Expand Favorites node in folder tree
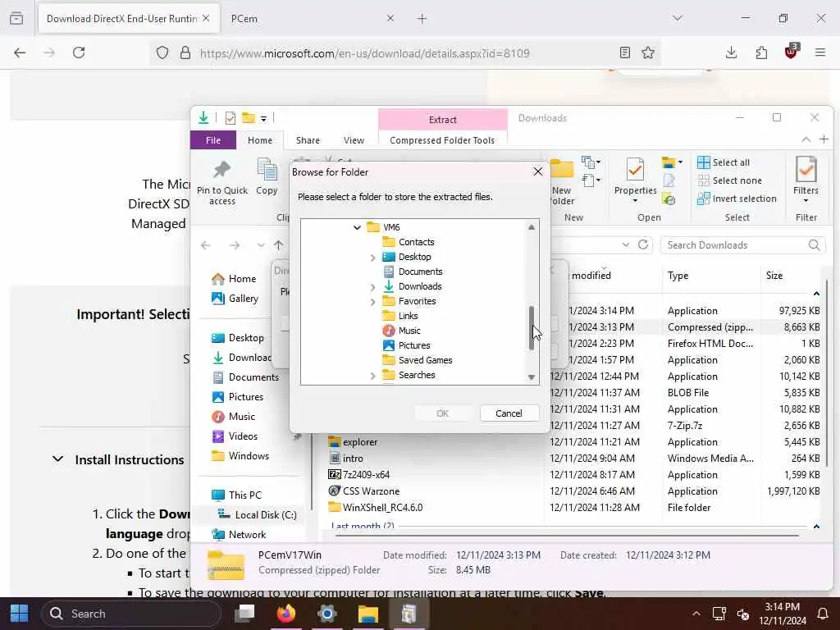Viewport: 840px width, 630px height. coord(373,302)
